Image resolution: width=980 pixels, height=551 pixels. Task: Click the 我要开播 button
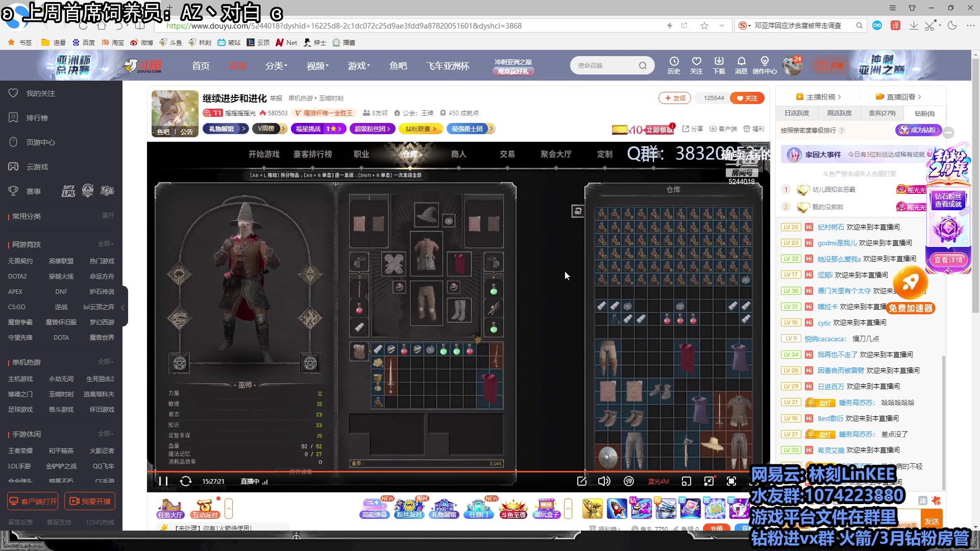(x=90, y=502)
